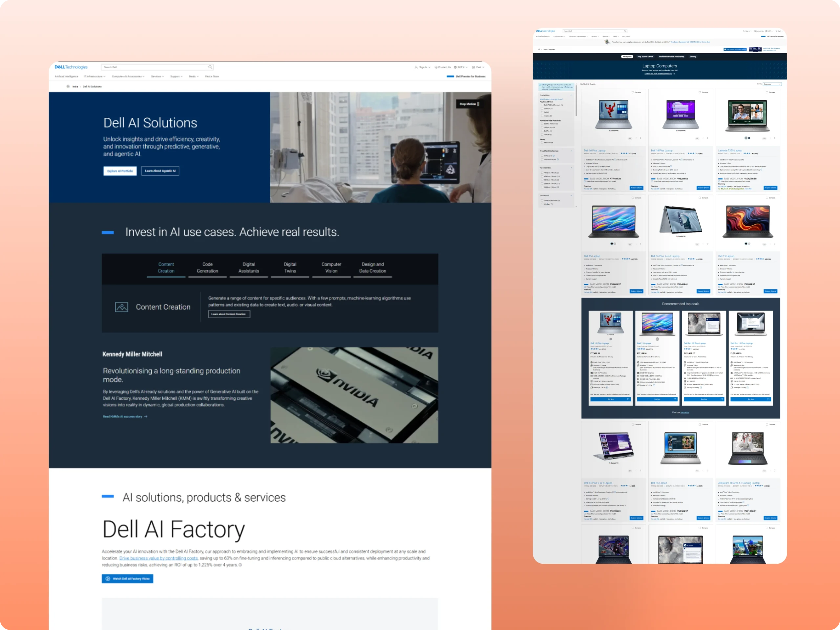Toggle the Compare checkbox for Dell 16 Plus Laptop
Screen dimensions: 840x630
633,92
